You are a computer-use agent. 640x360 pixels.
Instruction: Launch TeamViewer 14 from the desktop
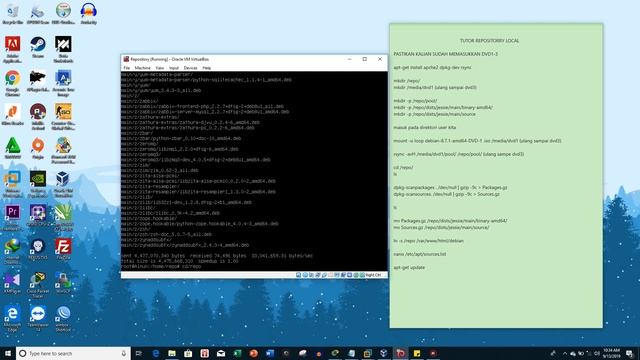pos(38,318)
